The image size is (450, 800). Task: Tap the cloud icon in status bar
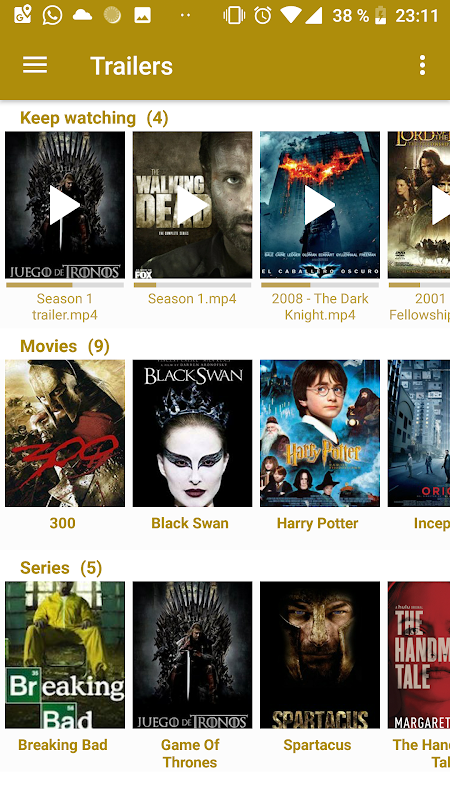(x=82, y=15)
